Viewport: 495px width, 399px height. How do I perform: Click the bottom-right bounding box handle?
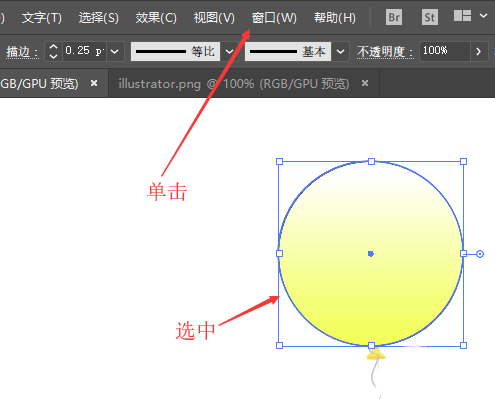tap(463, 345)
